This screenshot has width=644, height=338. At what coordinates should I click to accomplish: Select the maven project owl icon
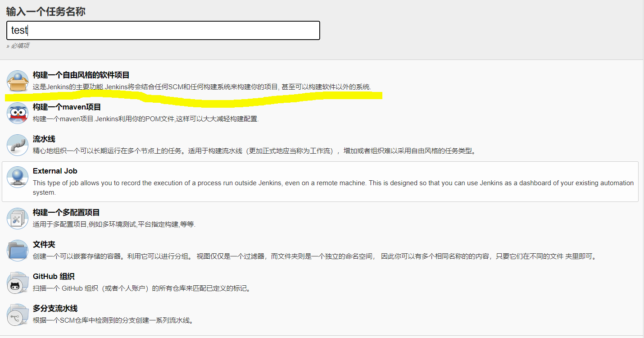tap(18, 113)
